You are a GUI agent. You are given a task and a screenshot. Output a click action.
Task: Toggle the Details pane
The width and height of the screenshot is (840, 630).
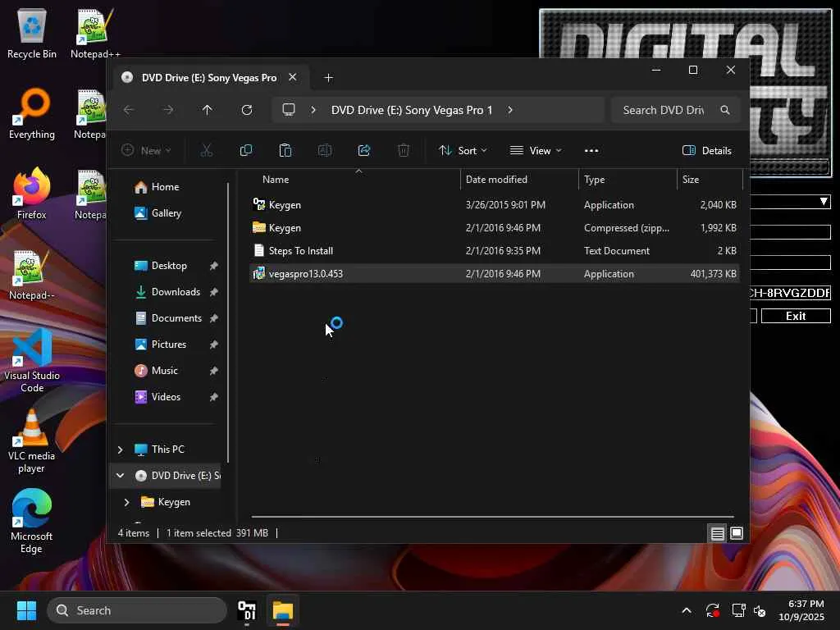(706, 150)
